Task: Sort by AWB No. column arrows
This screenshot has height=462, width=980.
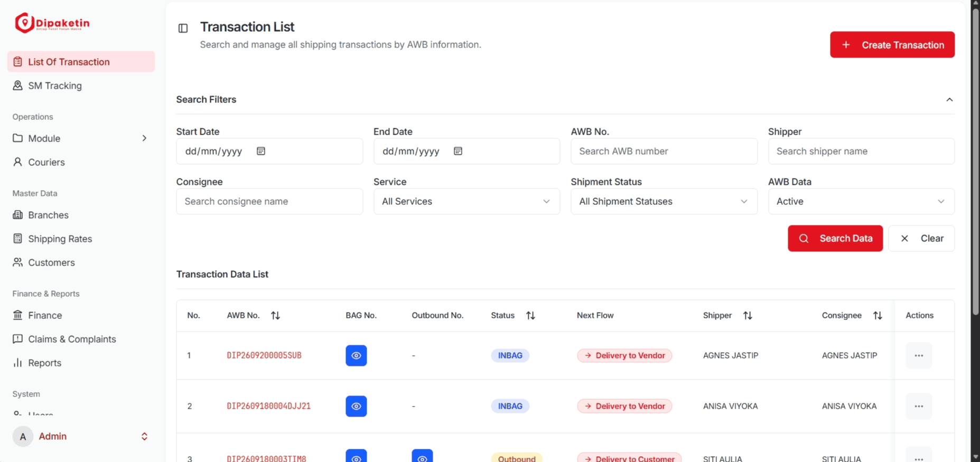Action: click(275, 315)
